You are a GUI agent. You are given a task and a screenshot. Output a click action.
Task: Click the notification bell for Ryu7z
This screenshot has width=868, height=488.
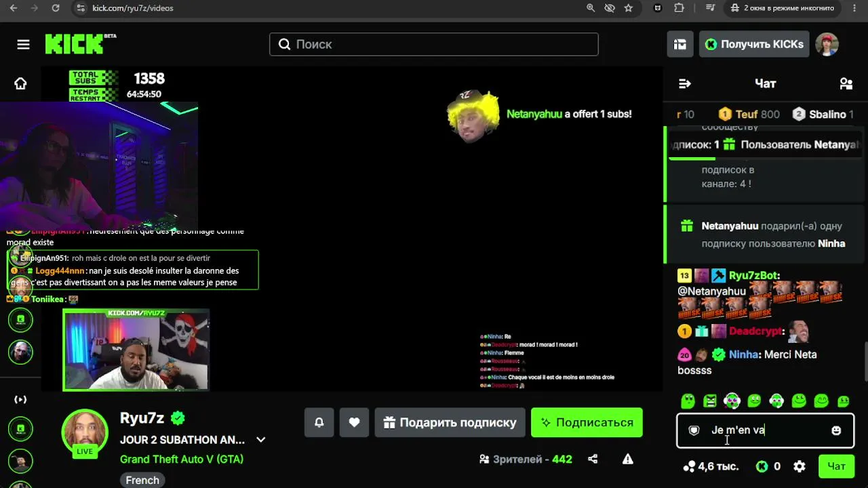319,422
